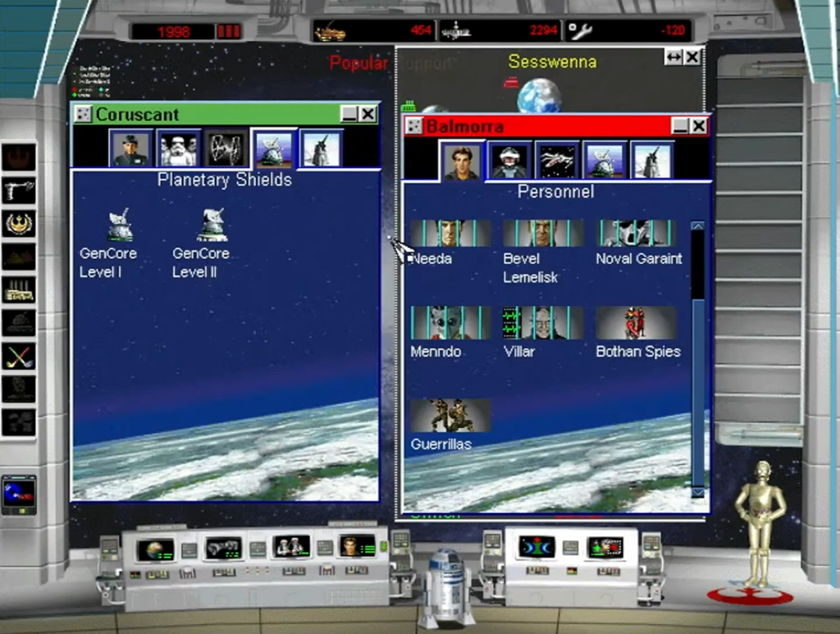Click the C-3PO advisor droid
This screenshot has width=840, height=634.
point(759,524)
